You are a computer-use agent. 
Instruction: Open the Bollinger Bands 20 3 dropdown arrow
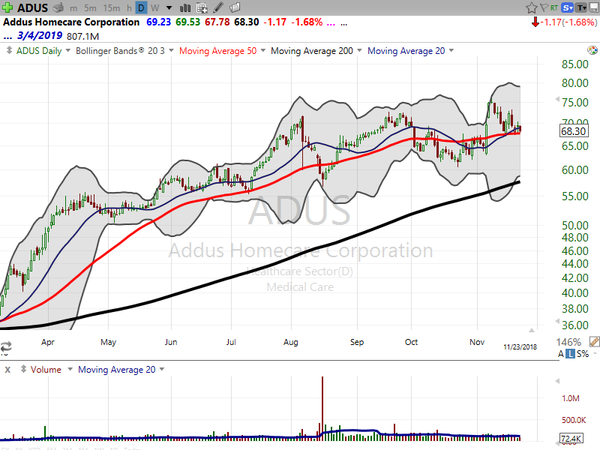(171, 50)
